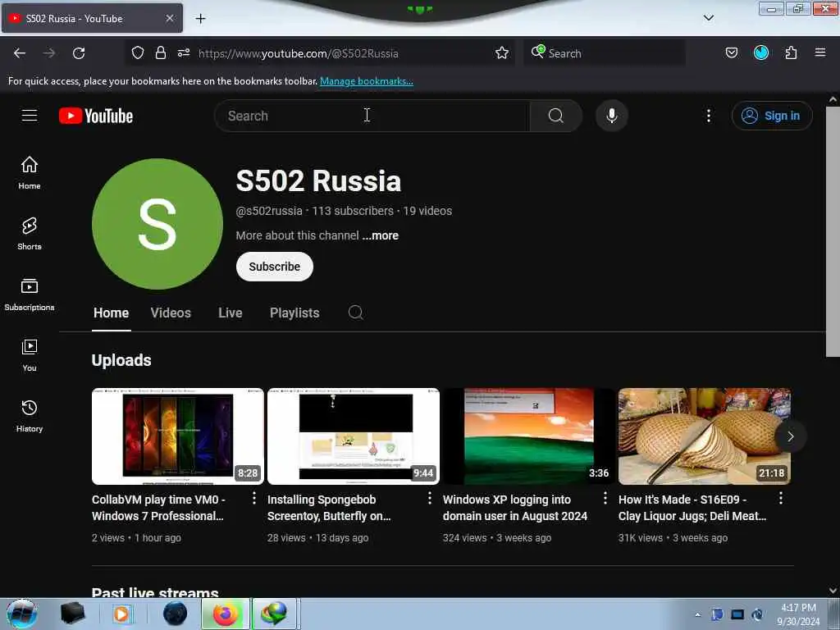This screenshot has width=840, height=630.
Task: Search within the S502 Russia channel
Action: coord(356,313)
